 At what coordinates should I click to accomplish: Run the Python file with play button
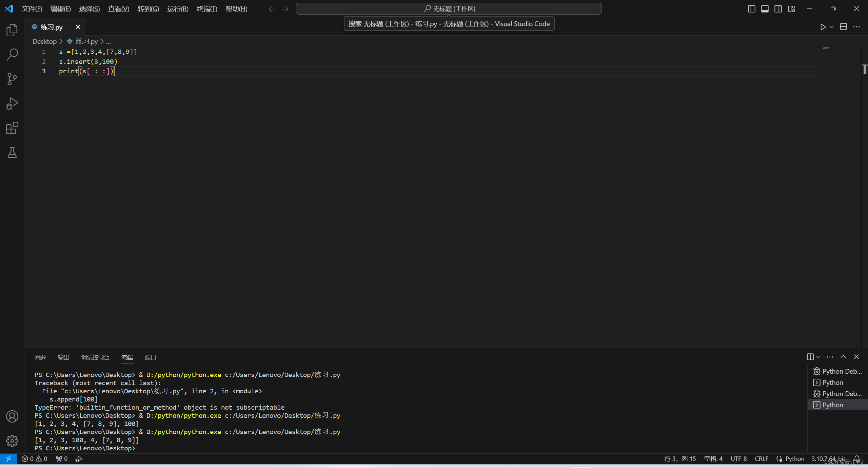point(823,27)
